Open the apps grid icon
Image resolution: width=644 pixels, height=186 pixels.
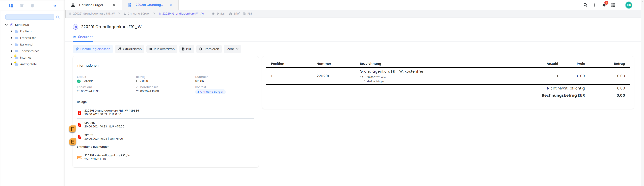pos(613,5)
